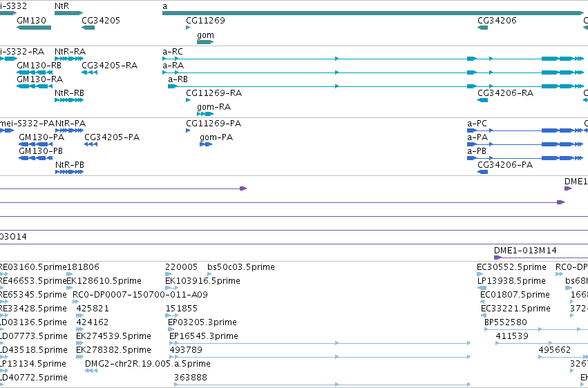Click EP16545.3prime EST label
588x388 pixels.
tap(204, 336)
